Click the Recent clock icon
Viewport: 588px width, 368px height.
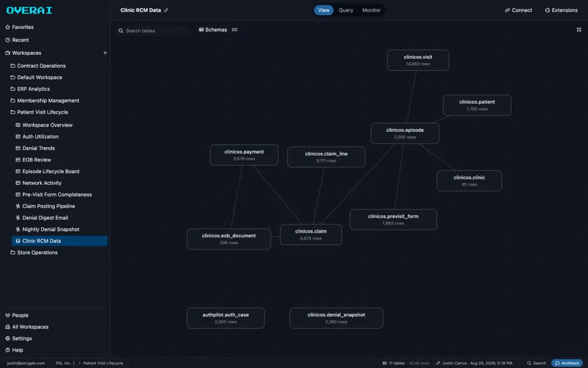point(8,40)
